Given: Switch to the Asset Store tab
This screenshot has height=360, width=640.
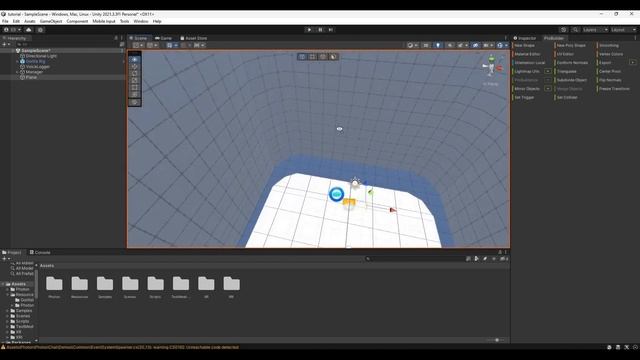Looking at the screenshot, I should click(194, 38).
